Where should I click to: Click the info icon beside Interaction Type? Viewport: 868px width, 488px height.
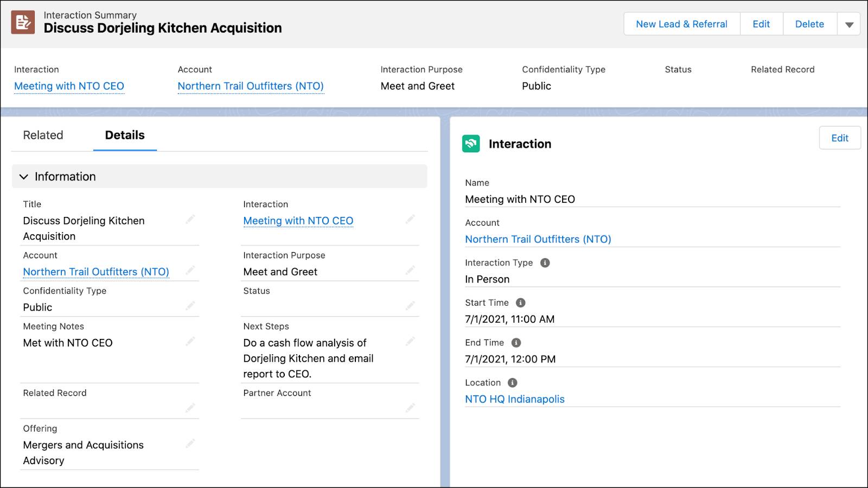click(545, 262)
